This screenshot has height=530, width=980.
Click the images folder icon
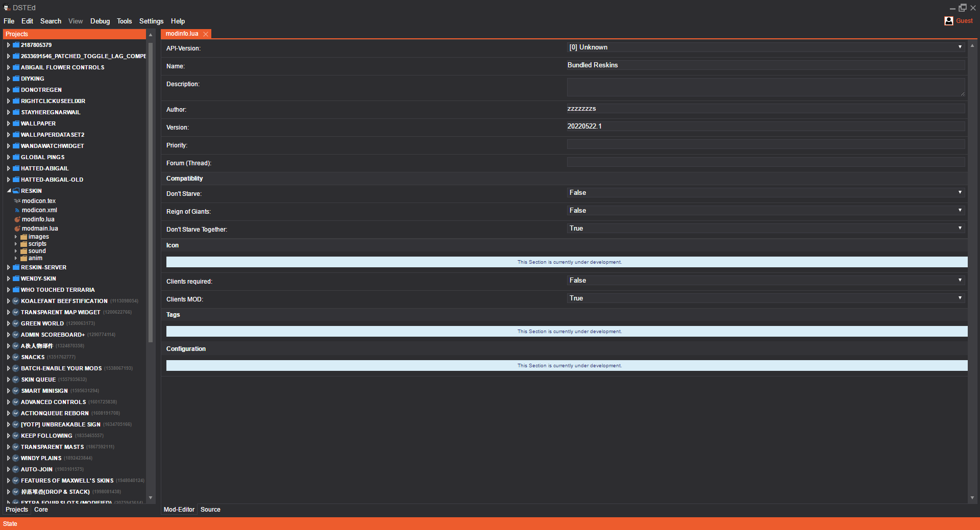tap(23, 237)
